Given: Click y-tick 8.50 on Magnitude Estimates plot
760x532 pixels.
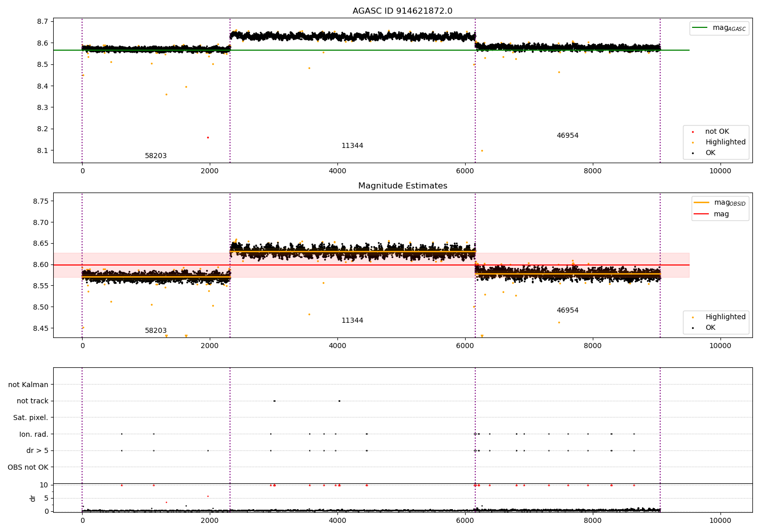Looking at the screenshot, I should (x=40, y=307).
